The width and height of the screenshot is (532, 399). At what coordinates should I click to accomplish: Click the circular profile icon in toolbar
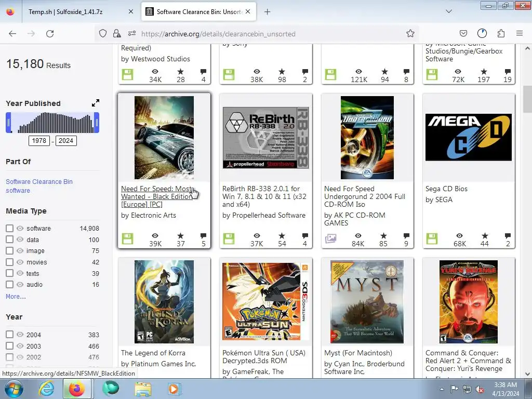482,33
